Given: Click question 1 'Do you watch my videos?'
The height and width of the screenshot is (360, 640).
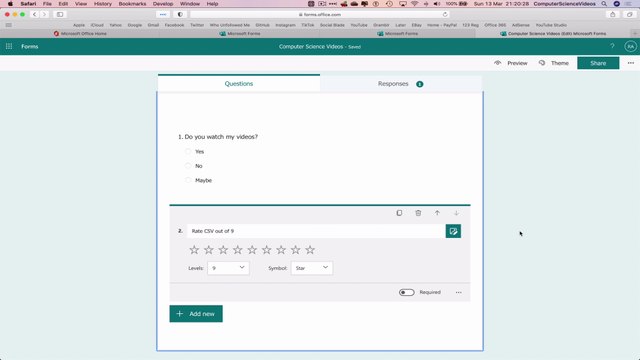Looking at the screenshot, I should pos(221,137).
